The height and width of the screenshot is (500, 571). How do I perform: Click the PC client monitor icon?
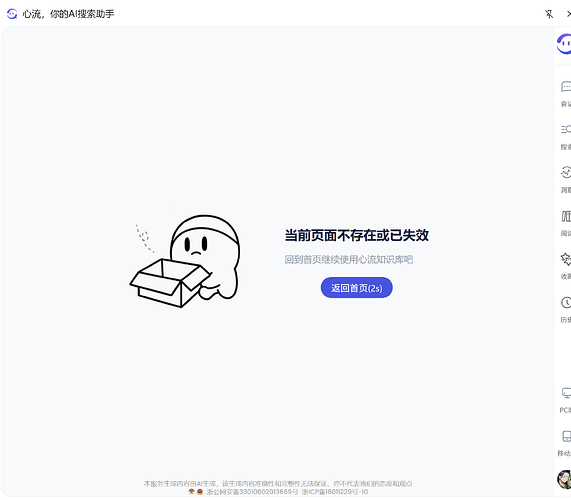(x=566, y=393)
